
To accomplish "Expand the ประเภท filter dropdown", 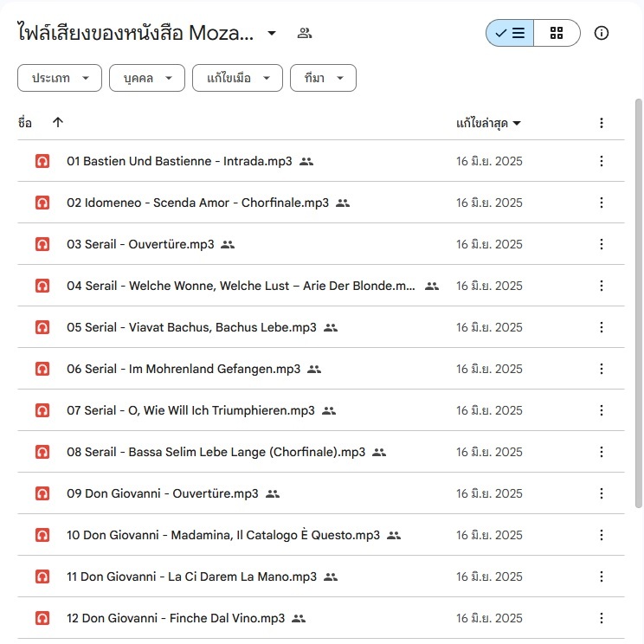I will click(60, 78).
